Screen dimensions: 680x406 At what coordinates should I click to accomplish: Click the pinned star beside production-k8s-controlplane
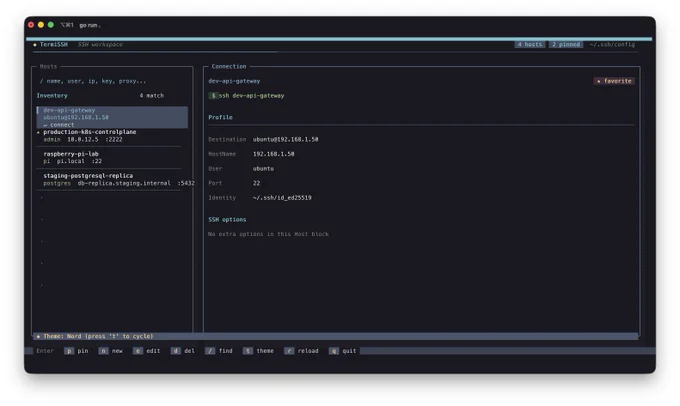click(38, 132)
